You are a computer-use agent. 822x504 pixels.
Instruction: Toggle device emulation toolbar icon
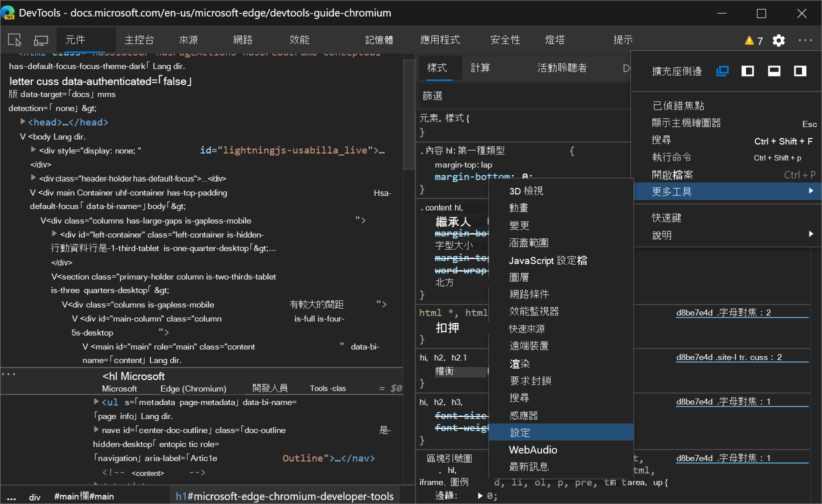pos(41,40)
